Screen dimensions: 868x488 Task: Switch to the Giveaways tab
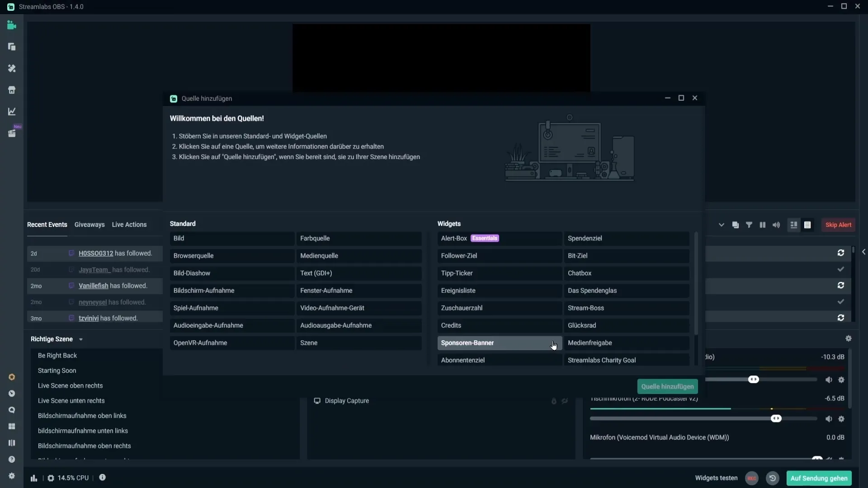(90, 225)
